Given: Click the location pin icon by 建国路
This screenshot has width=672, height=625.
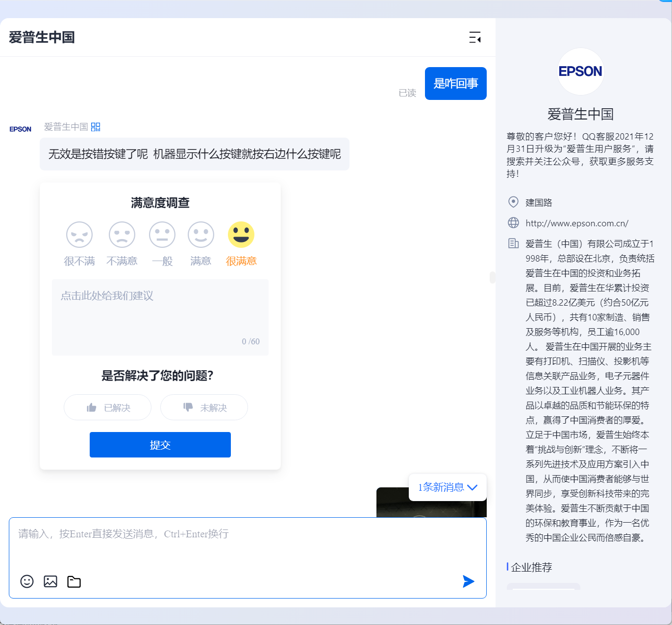Looking at the screenshot, I should tap(513, 202).
